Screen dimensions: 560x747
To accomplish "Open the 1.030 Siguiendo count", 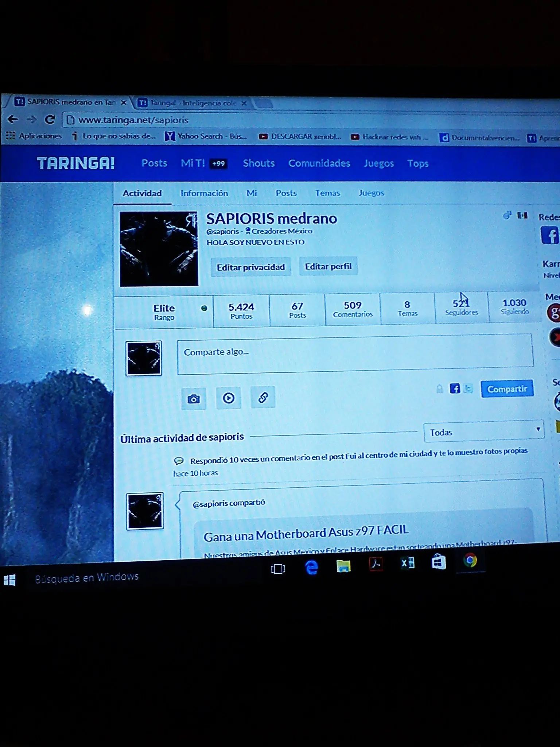I will pos(514,306).
